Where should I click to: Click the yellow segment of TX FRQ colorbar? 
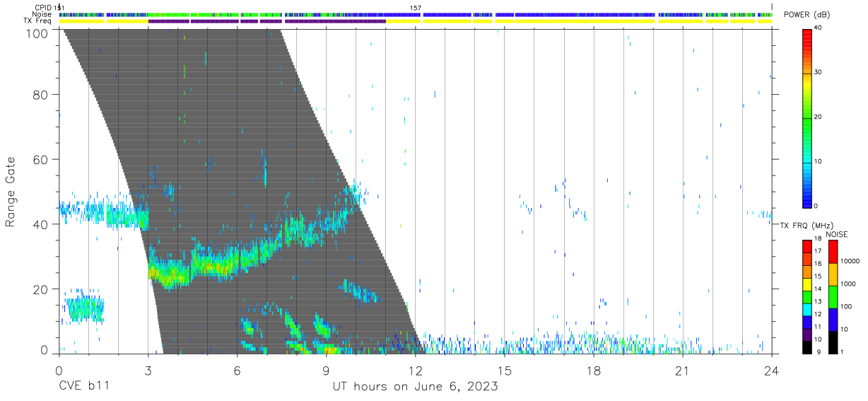tap(807, 284)
